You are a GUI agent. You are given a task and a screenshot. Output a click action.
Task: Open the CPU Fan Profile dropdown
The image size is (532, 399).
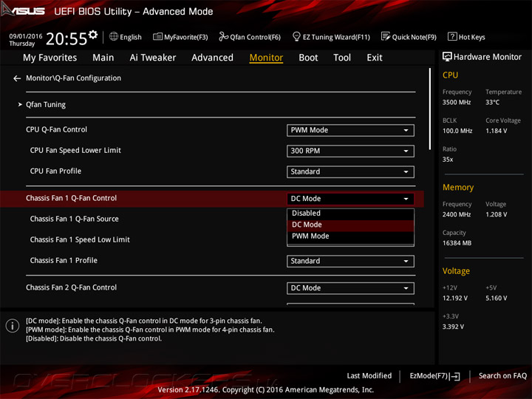click(x=350, y=171)
